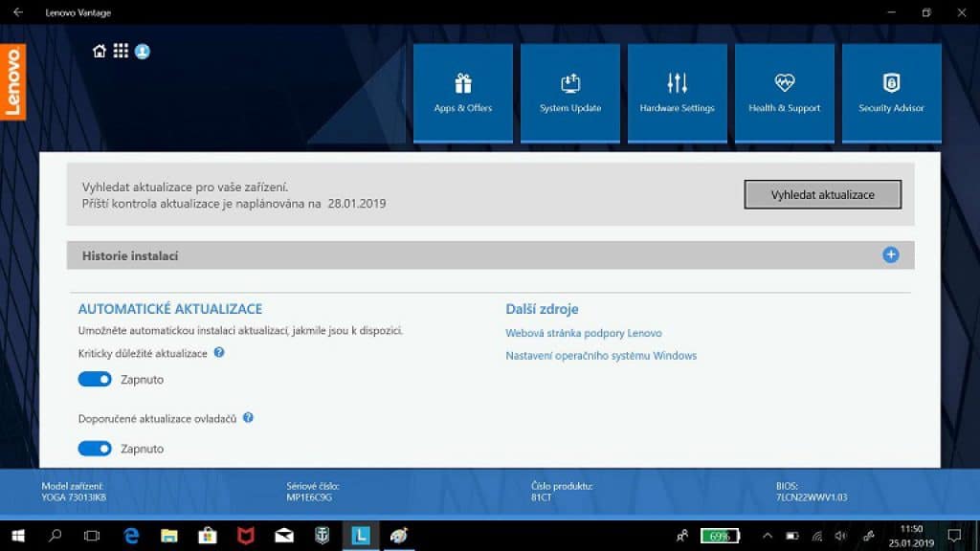Viewport: 980px width, 551px height.
Task: Open Action Center notifications icon
Action: (954, 536)
